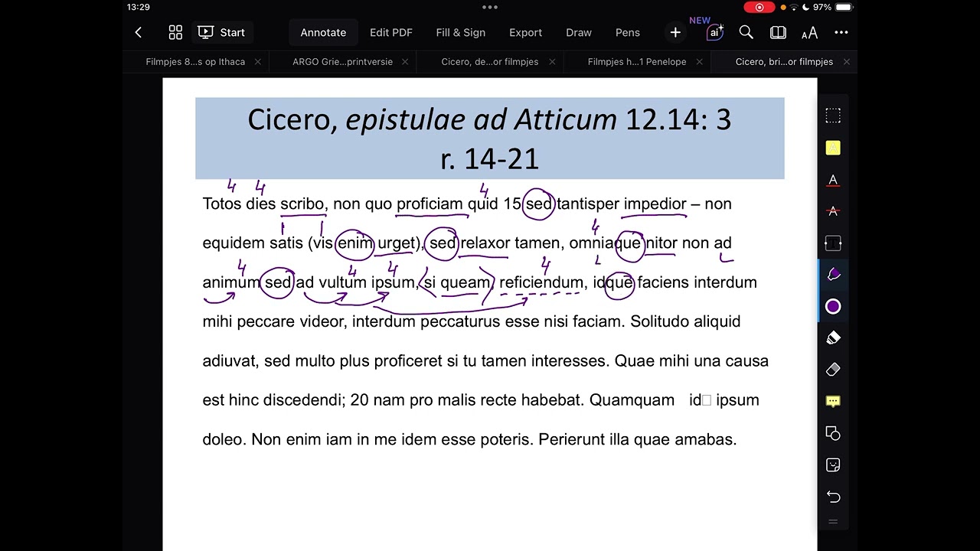Open the more options ellipsis menu

click(841, 32)
